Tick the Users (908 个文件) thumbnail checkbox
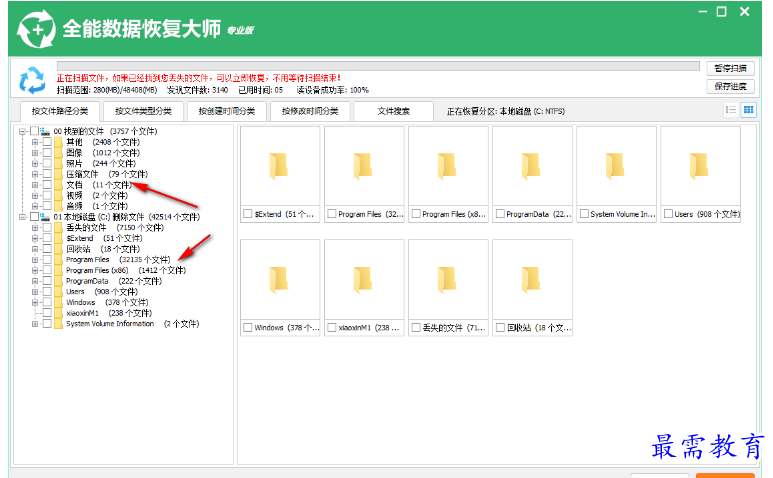The image size is (773, 478). pyautogui.click(x=668, y=214)
